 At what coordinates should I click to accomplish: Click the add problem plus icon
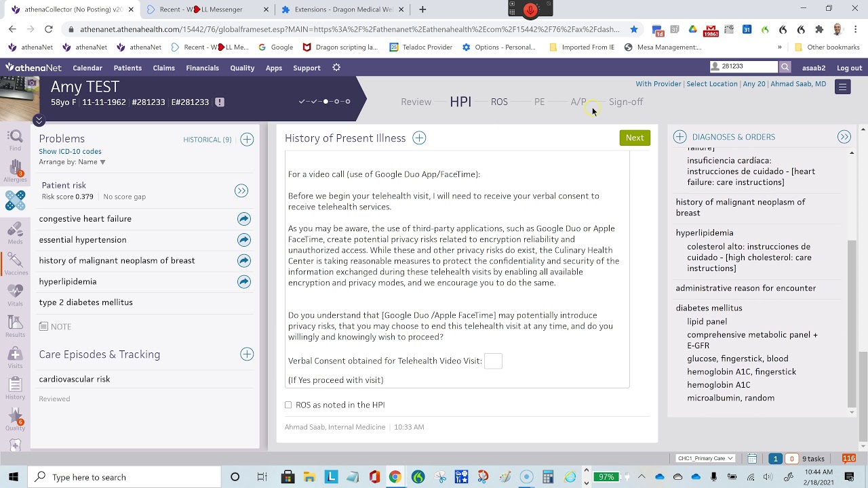click(x=247, y=139)
